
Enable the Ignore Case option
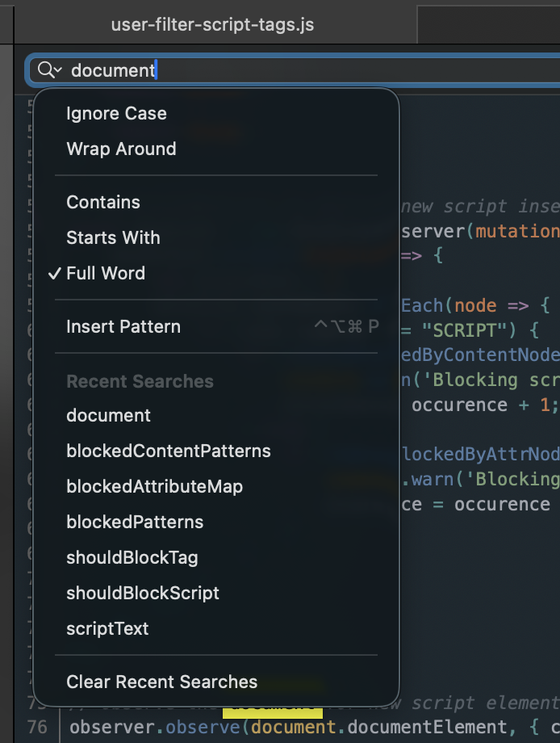point(116,113)
